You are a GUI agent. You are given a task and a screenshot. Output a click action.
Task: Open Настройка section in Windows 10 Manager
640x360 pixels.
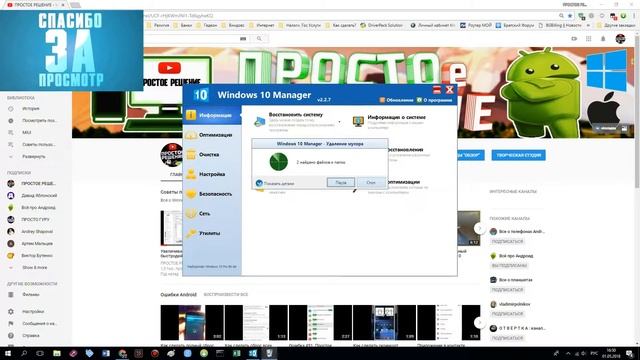[212, 174]
